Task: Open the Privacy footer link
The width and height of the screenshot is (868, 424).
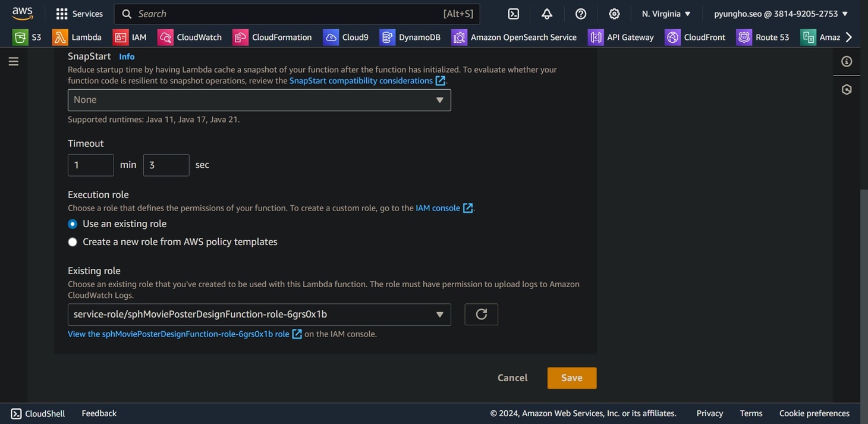Action: [710, 413]
